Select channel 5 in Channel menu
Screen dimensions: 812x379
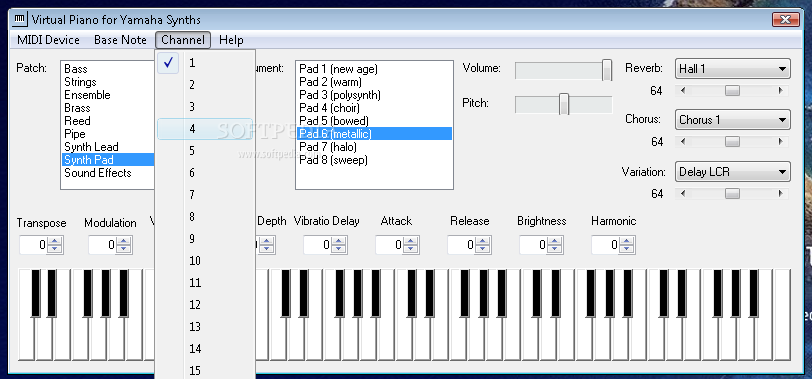point(205,151)
